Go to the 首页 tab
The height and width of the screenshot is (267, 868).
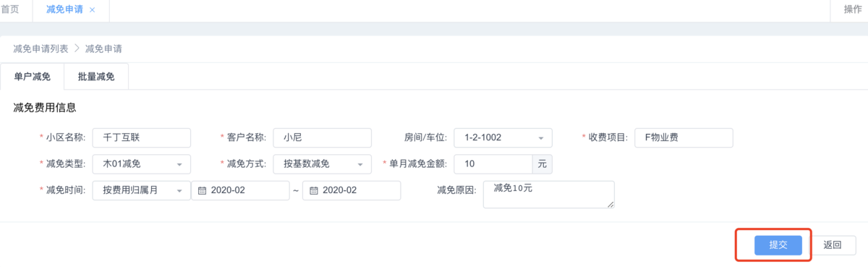coord(10,10)
